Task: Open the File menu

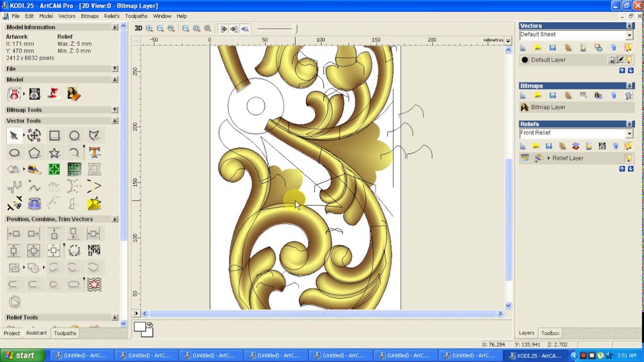Action: (16, 16)
